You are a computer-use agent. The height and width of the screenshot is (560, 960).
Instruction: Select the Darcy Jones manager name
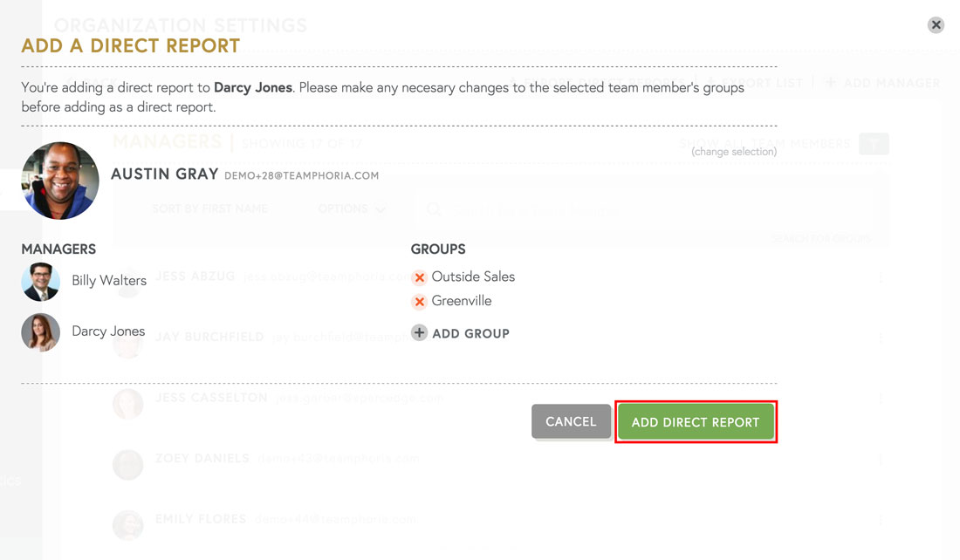point(108,331)
